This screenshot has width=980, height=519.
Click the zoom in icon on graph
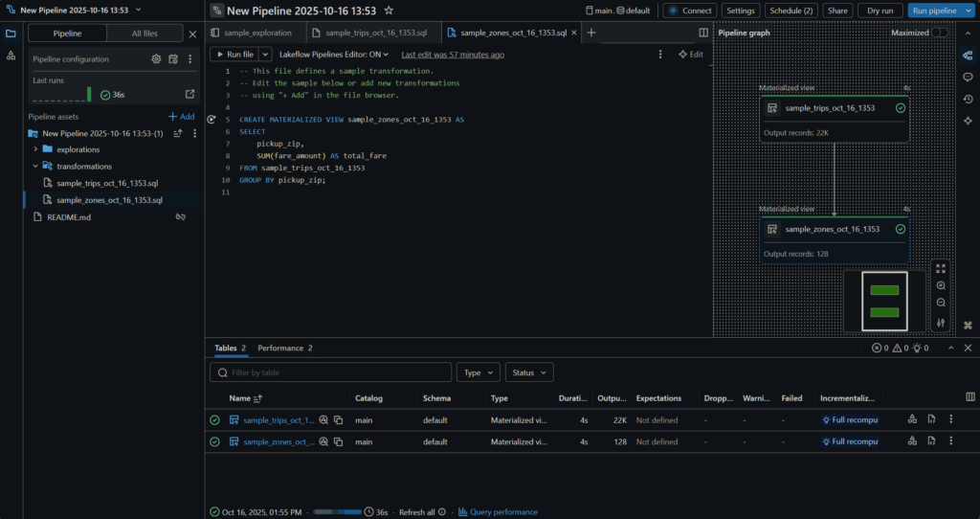click(x=941, y=285)
